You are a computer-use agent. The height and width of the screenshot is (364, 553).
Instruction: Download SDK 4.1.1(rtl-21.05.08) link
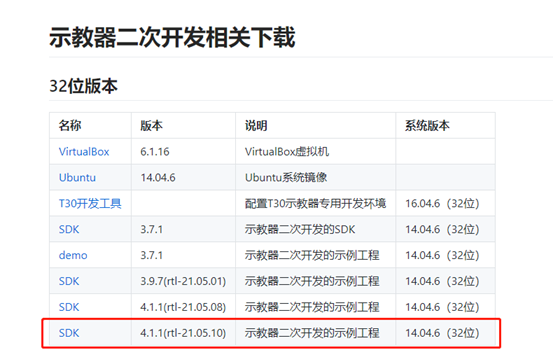[69, 307]
